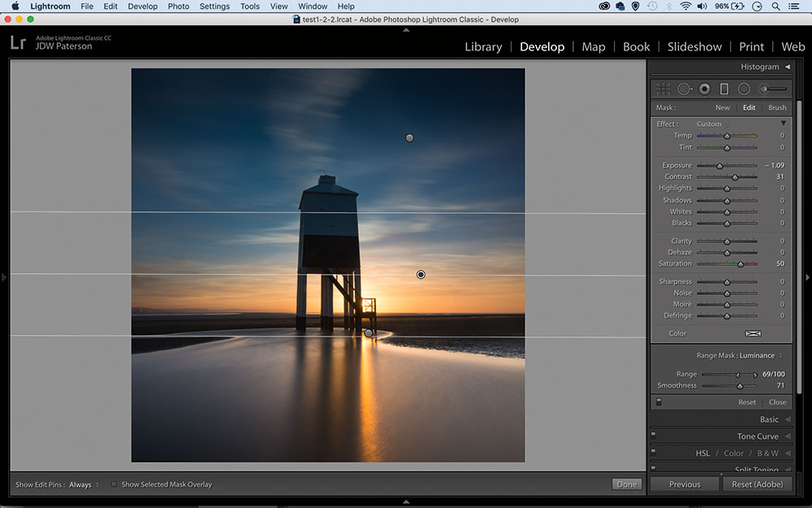Choose New mask option
This screenshot has height=508, width=812.
tap(723, 108)
